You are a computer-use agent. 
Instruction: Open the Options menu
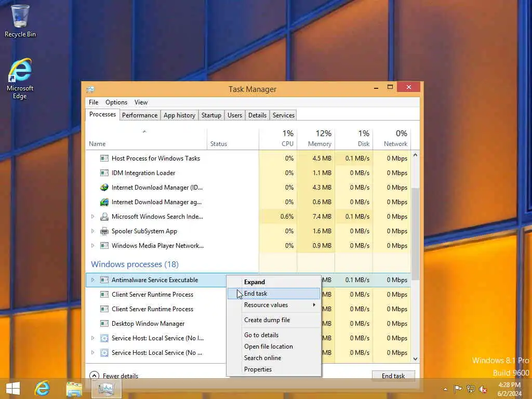pos(116,102)
